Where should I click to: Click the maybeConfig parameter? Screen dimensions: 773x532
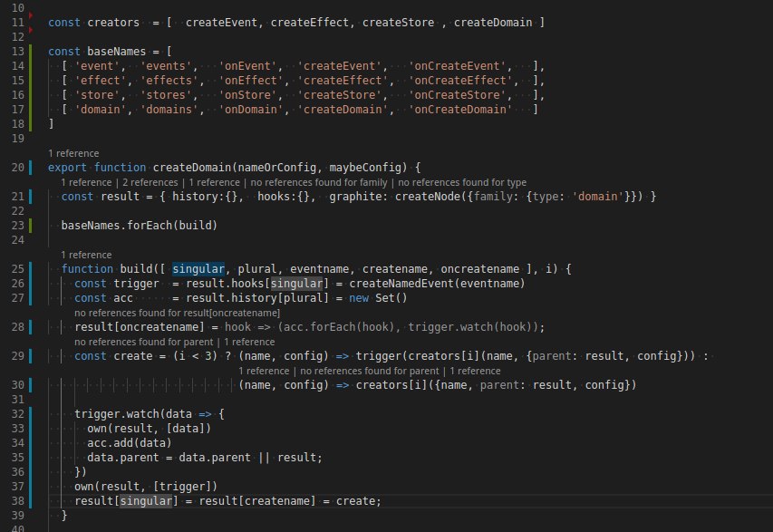pos(365,168)
